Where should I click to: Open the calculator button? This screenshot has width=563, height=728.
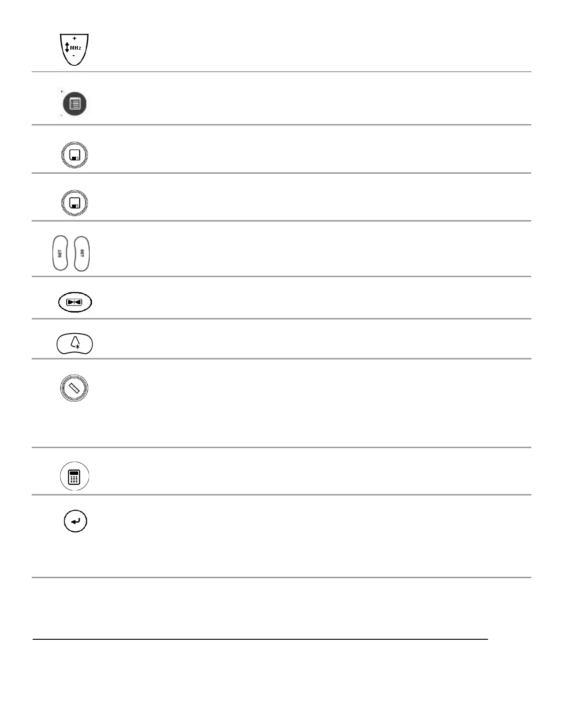point(75,477)
